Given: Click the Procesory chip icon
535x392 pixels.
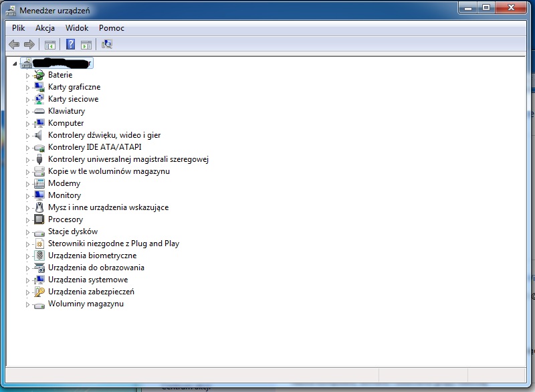Looking at the screenshot, I should pos(39,219).
